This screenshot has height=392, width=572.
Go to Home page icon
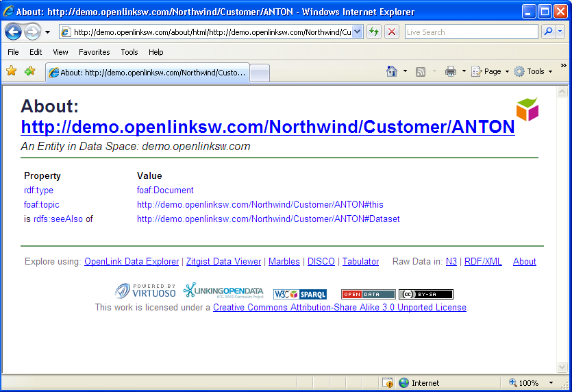coord(391,71)
